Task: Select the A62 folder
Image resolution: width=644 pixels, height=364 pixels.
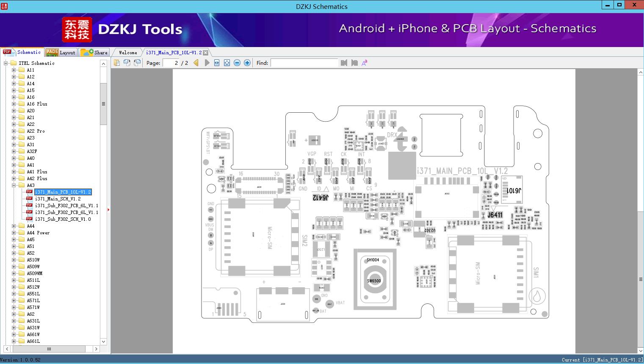Action: [30, 314]
